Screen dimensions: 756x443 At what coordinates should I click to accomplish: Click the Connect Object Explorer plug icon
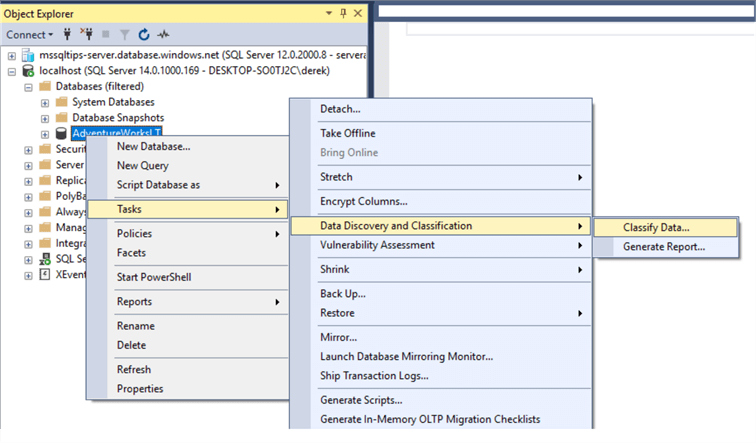(x=68, y=35)
